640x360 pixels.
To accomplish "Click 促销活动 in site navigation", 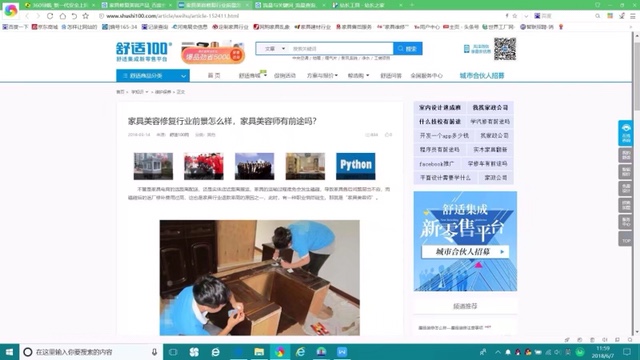I will pyautogui.click(x=284, y=76).
